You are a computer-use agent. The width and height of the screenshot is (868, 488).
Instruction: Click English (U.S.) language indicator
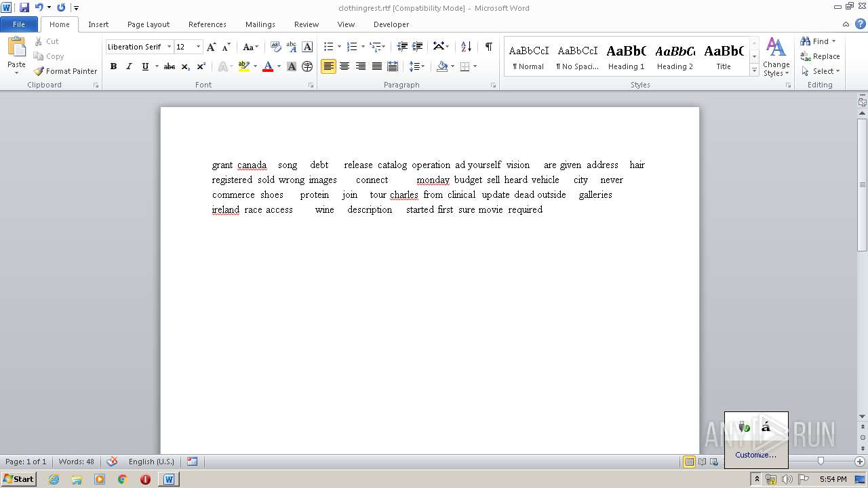tap(151, 462)
